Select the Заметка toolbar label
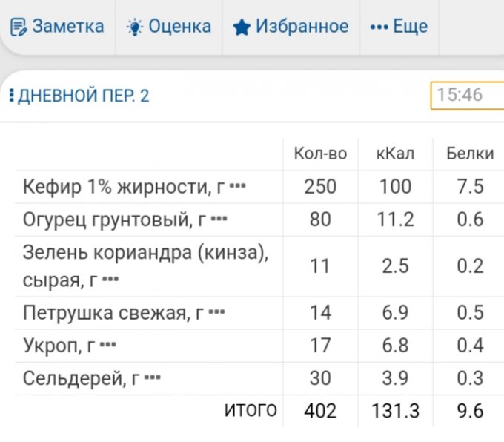Screen dimensions: 504x442 pyautogui.click(x=68, y=27)
